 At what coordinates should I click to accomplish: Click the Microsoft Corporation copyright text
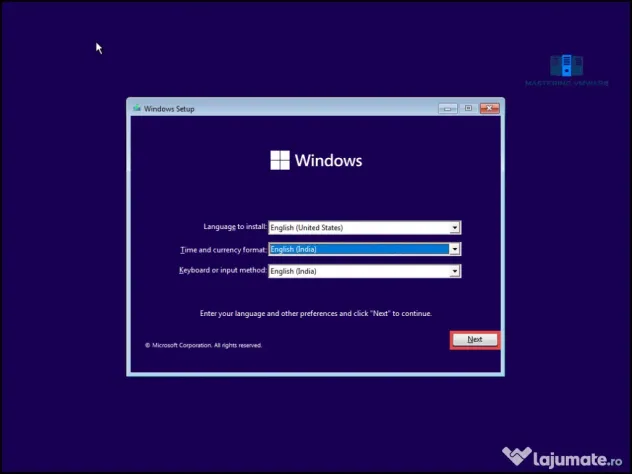pos(204,345)
